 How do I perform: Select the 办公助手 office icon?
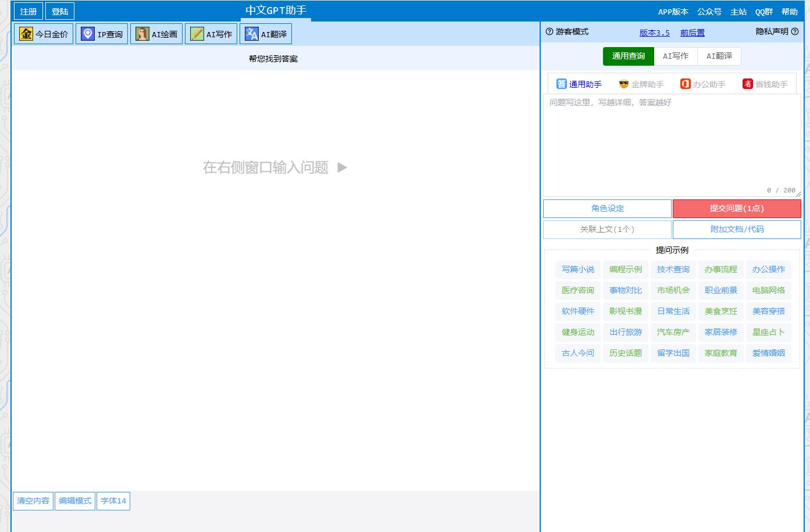(x=686, y=84)
